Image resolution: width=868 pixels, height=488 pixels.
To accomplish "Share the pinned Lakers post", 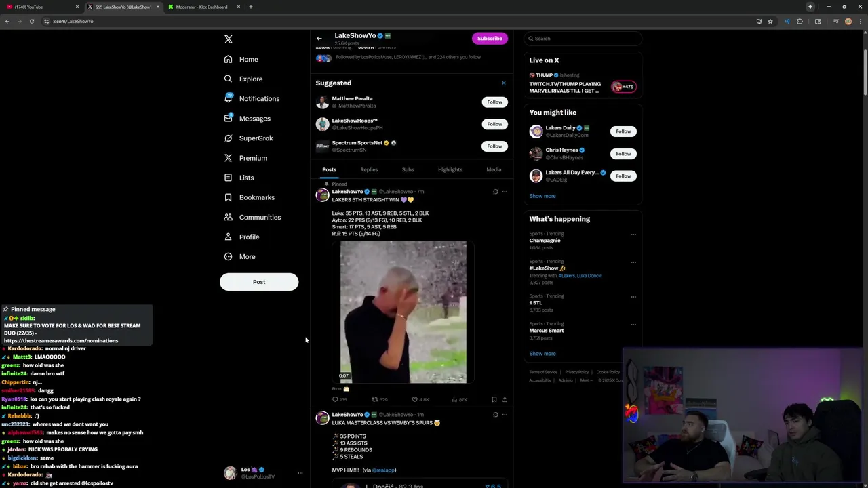I will tap(505, 399).
